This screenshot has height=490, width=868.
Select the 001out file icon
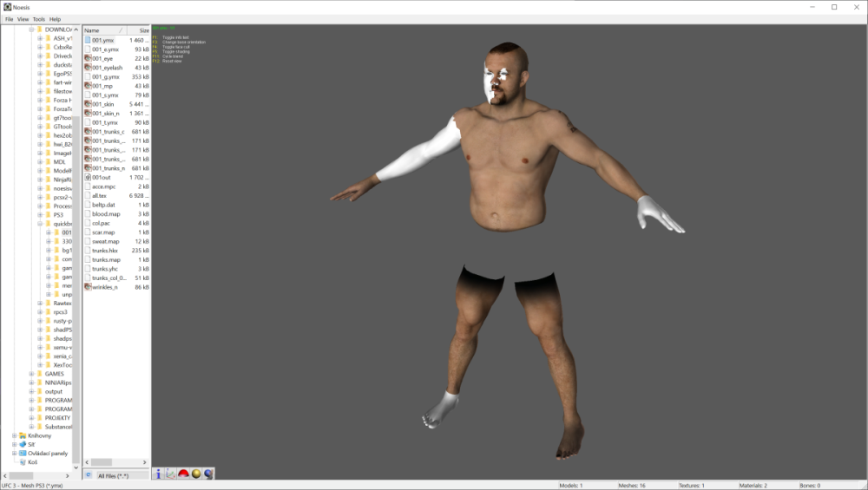click(88, 178)
